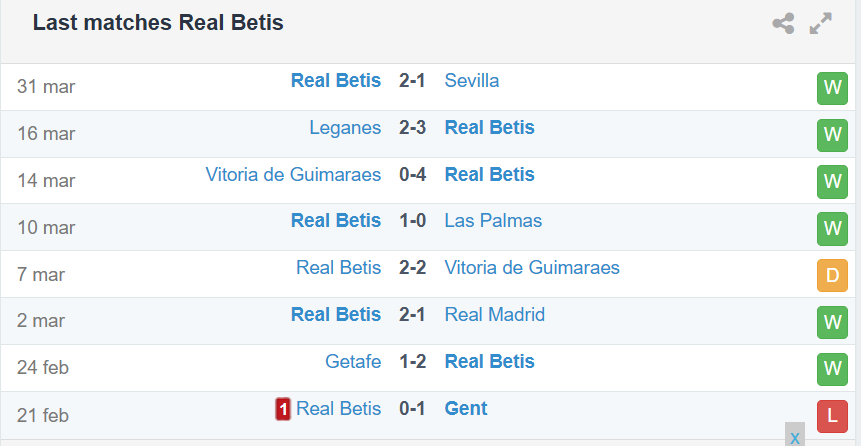The image size is (861, 446).
Task: Click the 2-1 score of Sevilla match
Action: click(x=412, y=81)
